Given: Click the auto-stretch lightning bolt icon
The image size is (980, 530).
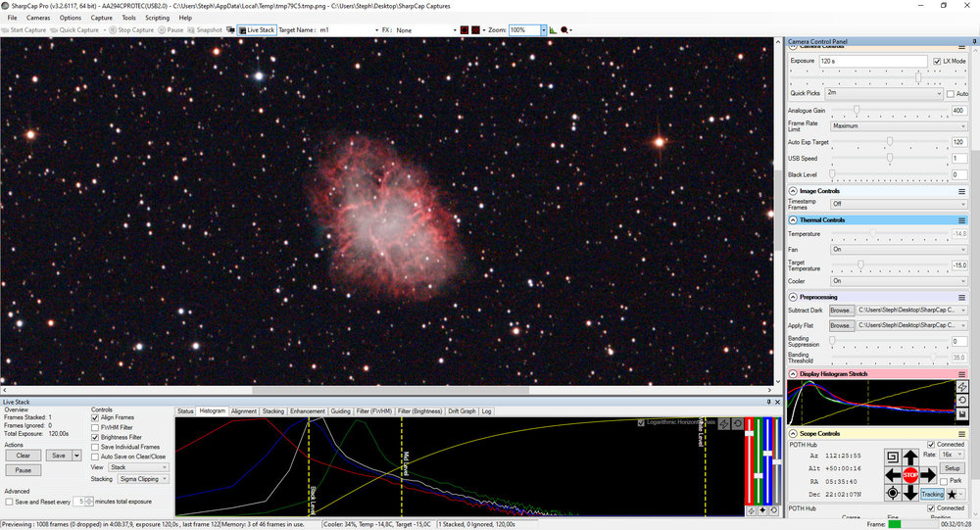Looking at the screenshot, I should coord(962,386).
